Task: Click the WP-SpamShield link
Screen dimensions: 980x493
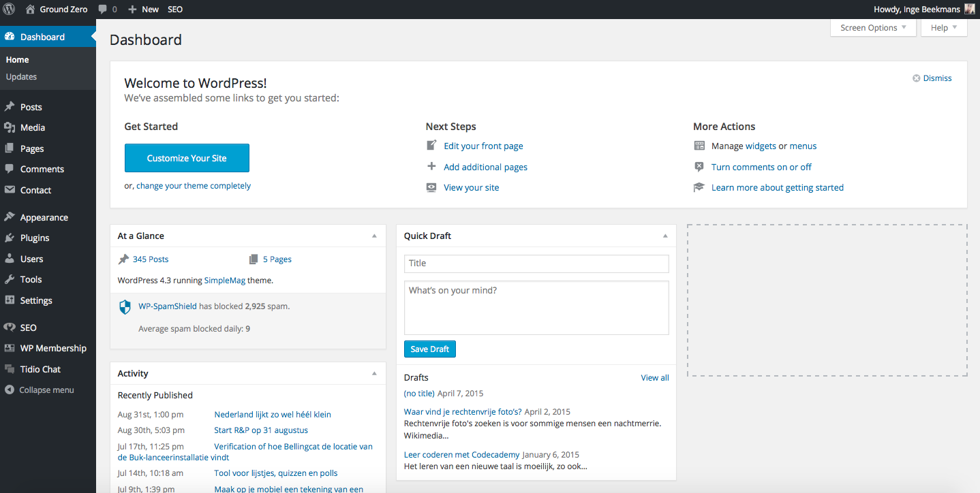Action: point(168,306)
